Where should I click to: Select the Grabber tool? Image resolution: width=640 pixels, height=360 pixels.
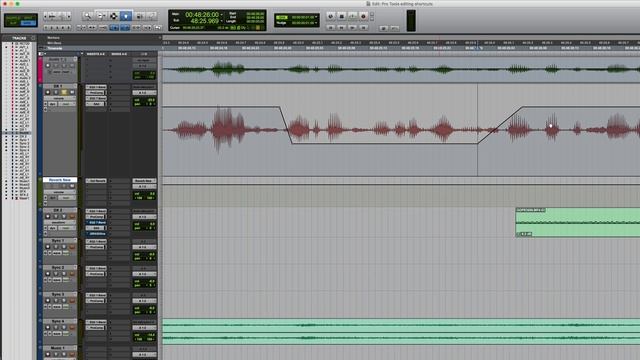(126, 16)
